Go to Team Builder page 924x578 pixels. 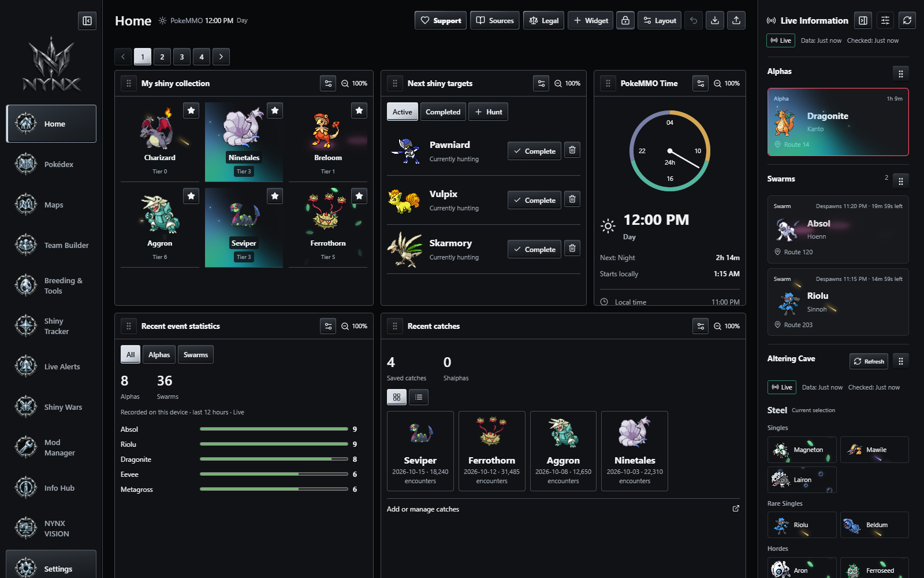[51, 245]
